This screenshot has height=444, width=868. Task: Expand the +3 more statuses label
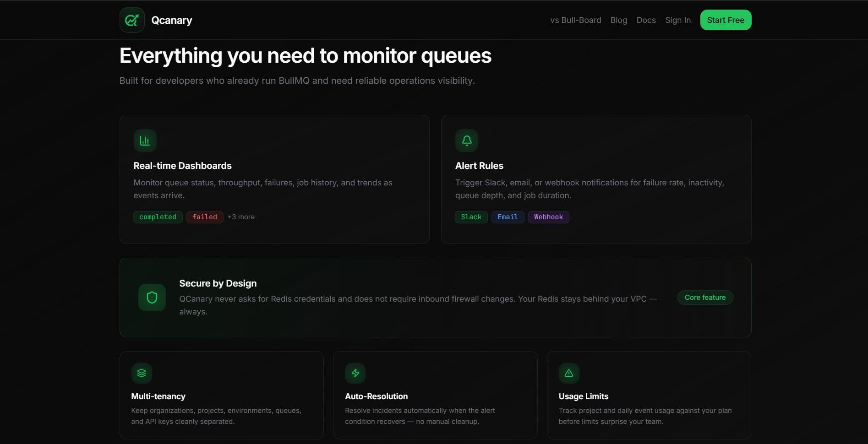pyautogui.click(x=241, y=217)
